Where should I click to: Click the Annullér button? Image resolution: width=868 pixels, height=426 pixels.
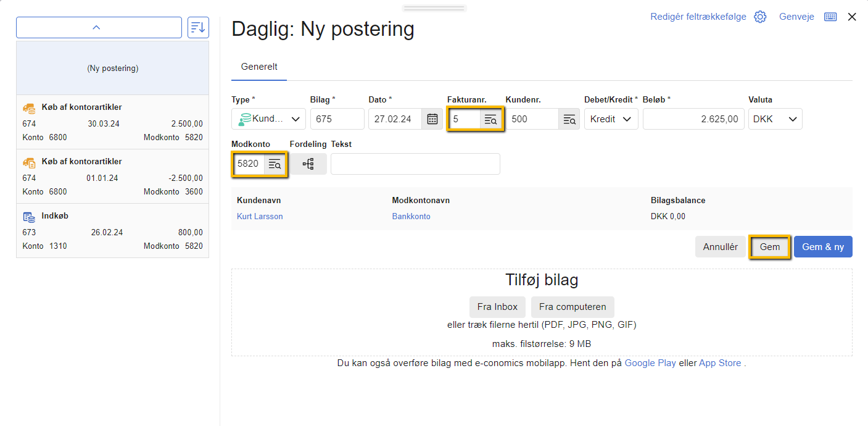click(x=720, y=247)
